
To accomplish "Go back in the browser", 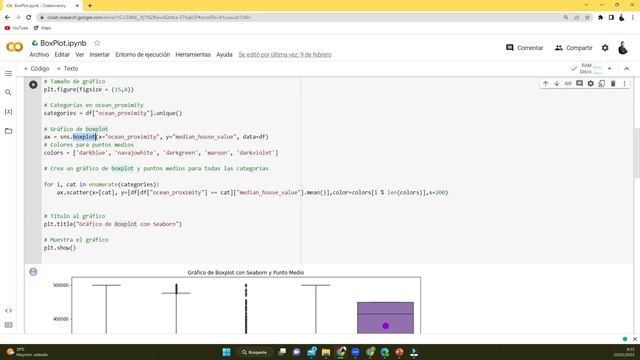I will click(x=7, y=18).
